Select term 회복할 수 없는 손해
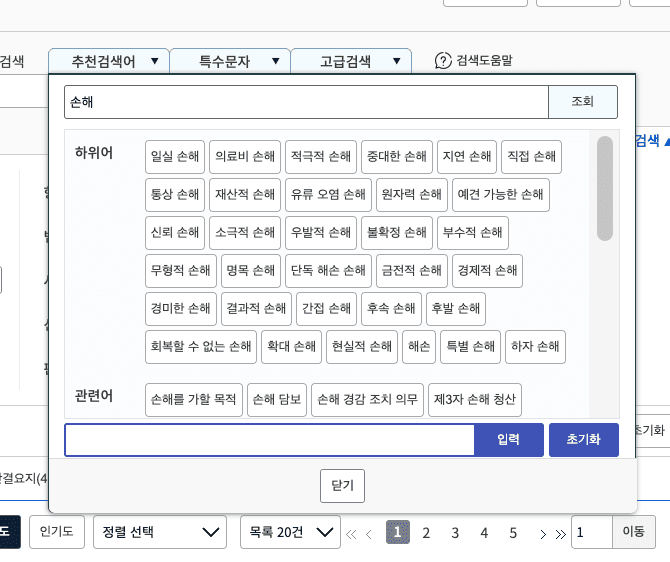This screenshot has height=562, width=670. tap(201, 347)
